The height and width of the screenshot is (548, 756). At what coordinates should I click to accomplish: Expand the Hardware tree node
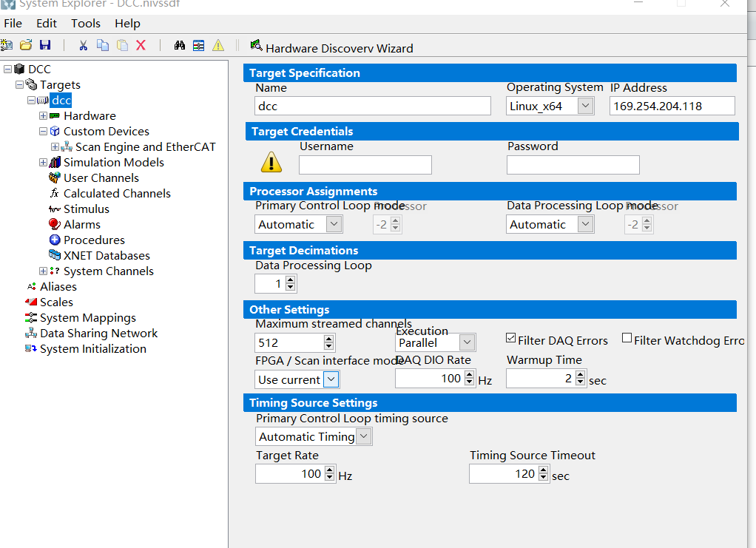(x=43, y=115)
